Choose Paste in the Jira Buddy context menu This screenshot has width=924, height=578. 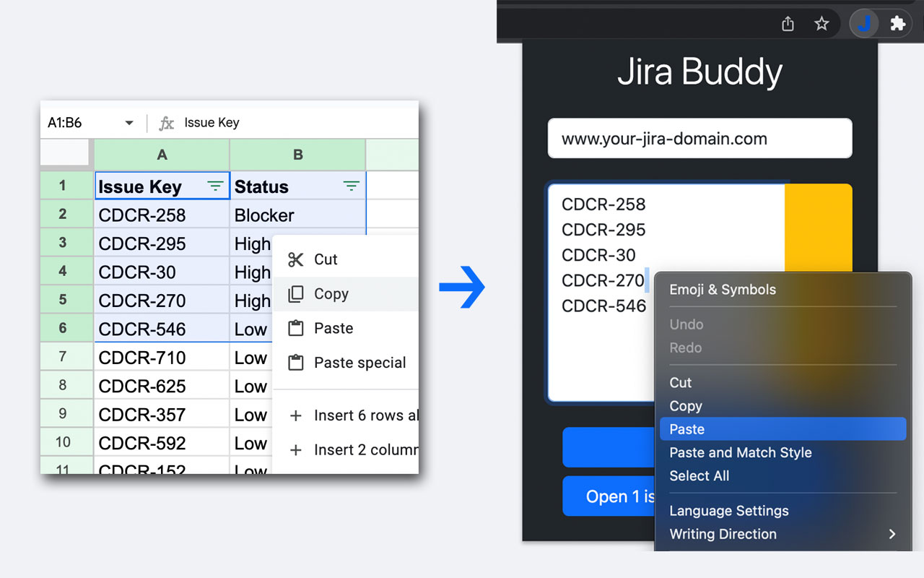[x=783, y=429]
